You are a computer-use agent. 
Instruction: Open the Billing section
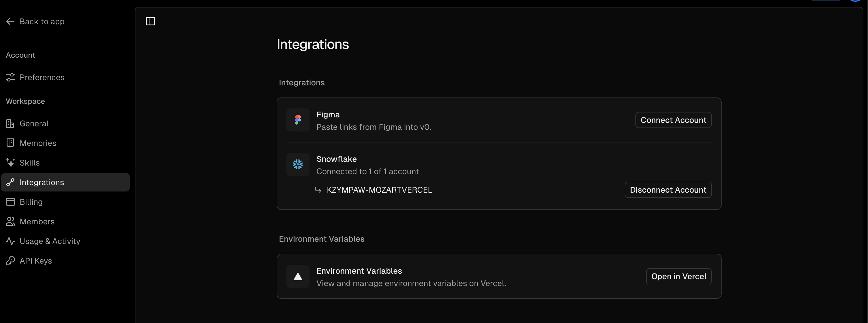click(65, 202)
